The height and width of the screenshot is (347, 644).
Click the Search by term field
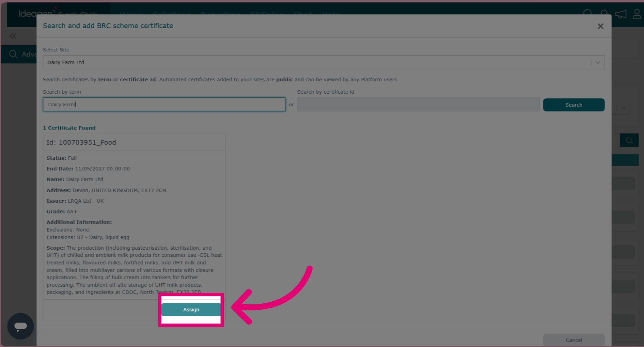pos(164,104)
